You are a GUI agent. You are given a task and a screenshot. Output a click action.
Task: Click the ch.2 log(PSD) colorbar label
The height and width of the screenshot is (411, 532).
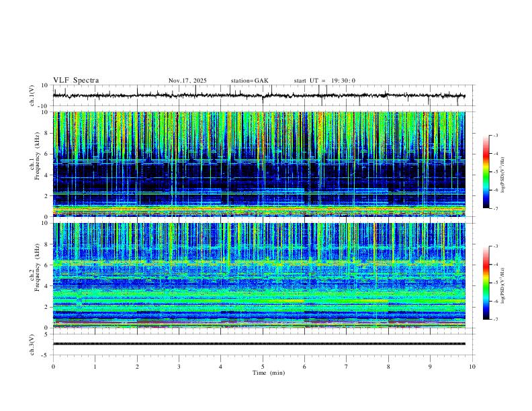tap(502, 286)
